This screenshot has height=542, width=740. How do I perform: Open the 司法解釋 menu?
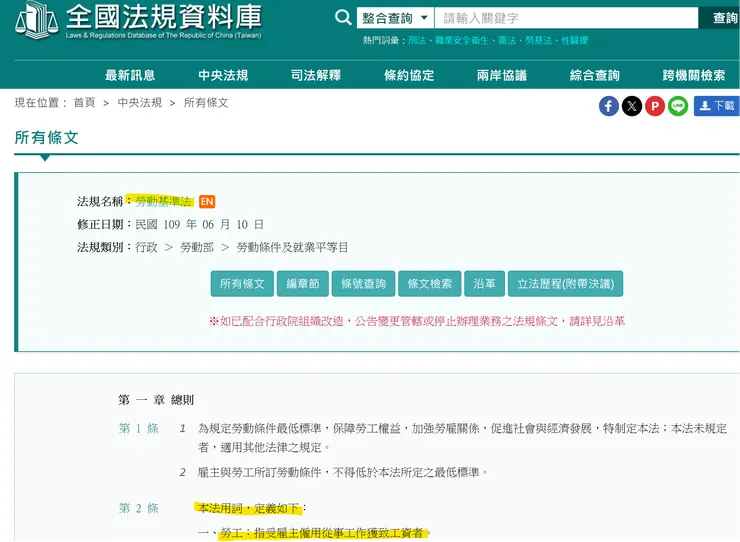point(316,75)
